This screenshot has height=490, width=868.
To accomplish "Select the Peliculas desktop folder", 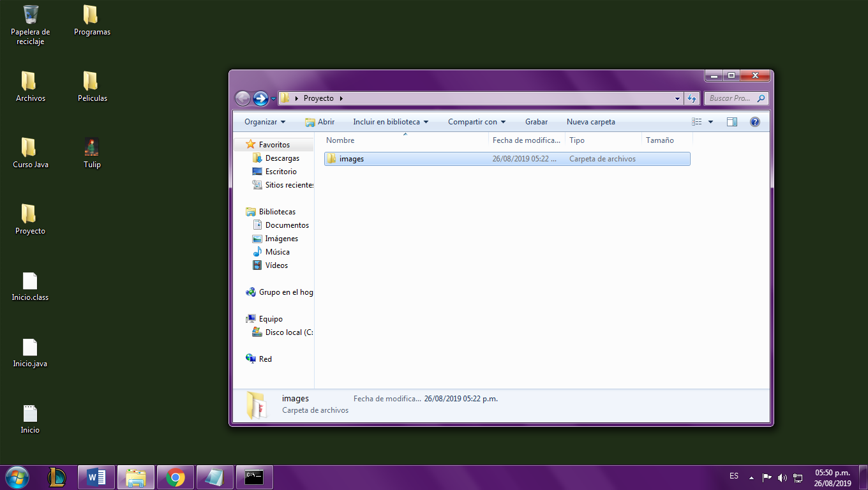I will tap(92, 87).
